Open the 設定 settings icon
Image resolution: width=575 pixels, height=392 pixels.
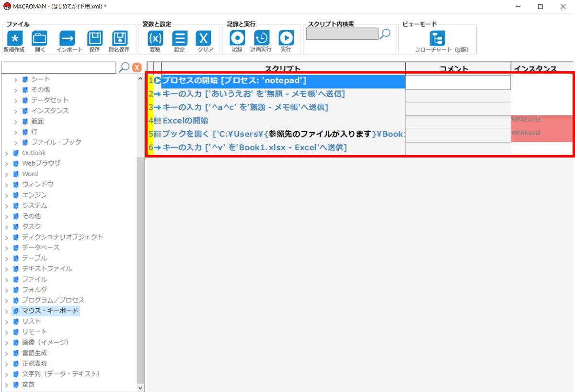point(180,39)
